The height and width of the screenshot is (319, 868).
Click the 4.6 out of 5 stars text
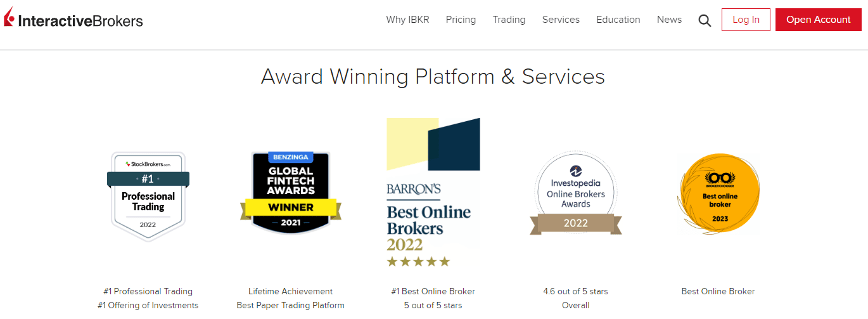coord(575,291)
